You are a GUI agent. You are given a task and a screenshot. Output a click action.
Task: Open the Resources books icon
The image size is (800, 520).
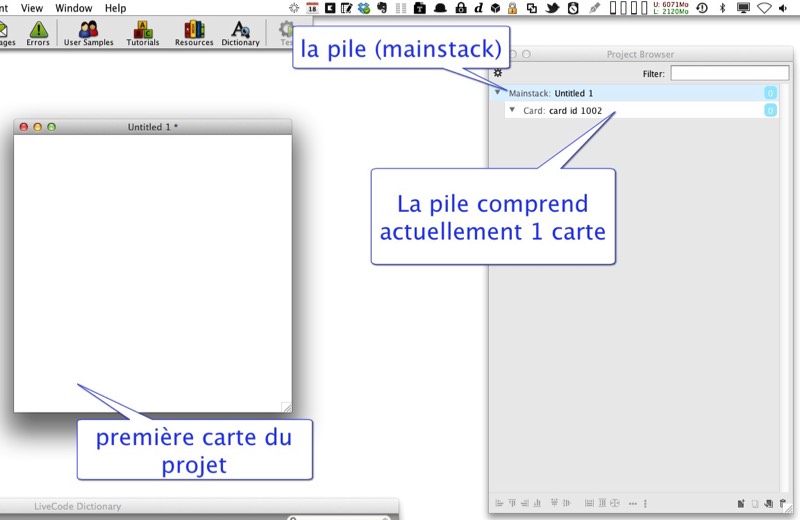(194, 33)
